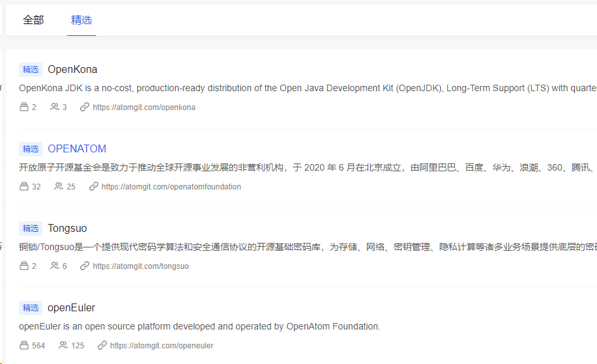
Task: Open https://atomgit.com/tongsuo URL
Action: click(141, 266)
